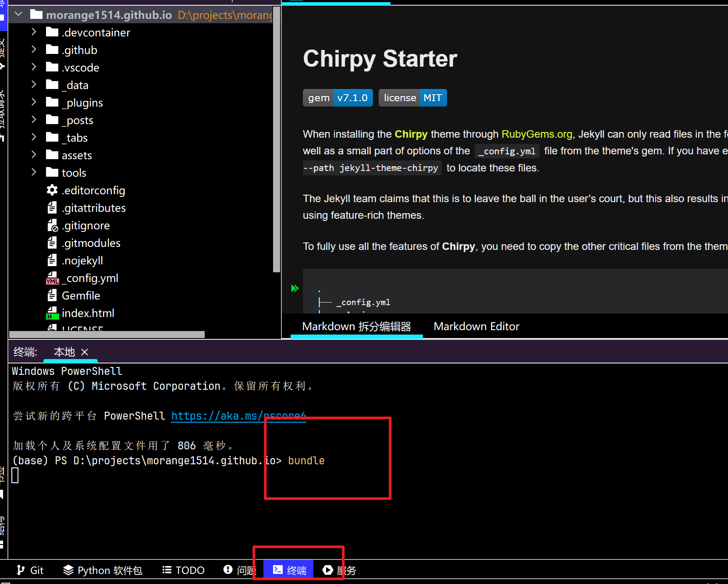
Task: Open the https://aka.ms/pscore6 link
Action: 238,416
